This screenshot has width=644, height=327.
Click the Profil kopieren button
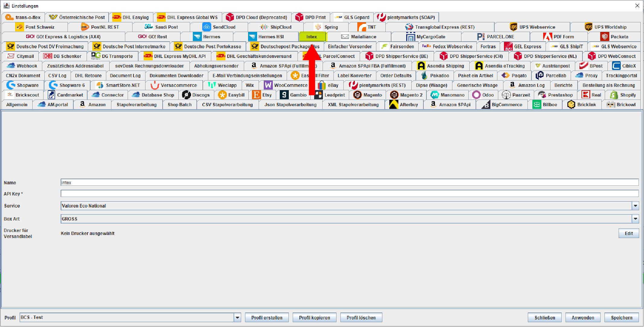pos(314,317)
